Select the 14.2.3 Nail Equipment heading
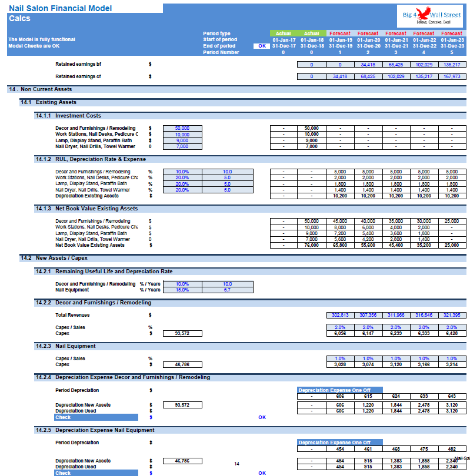The height and width of the screenshot is (476, 470). [x=250, y=346]
